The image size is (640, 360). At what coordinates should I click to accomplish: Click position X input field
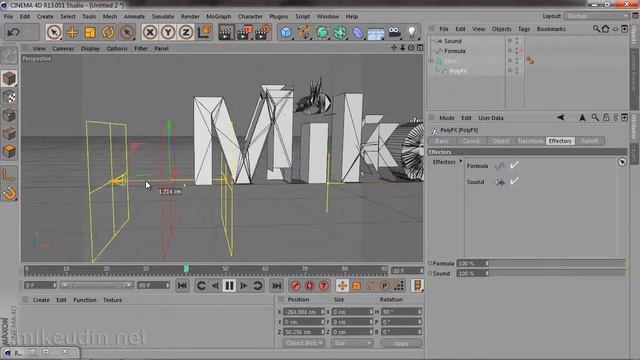(x=304, y=312)
